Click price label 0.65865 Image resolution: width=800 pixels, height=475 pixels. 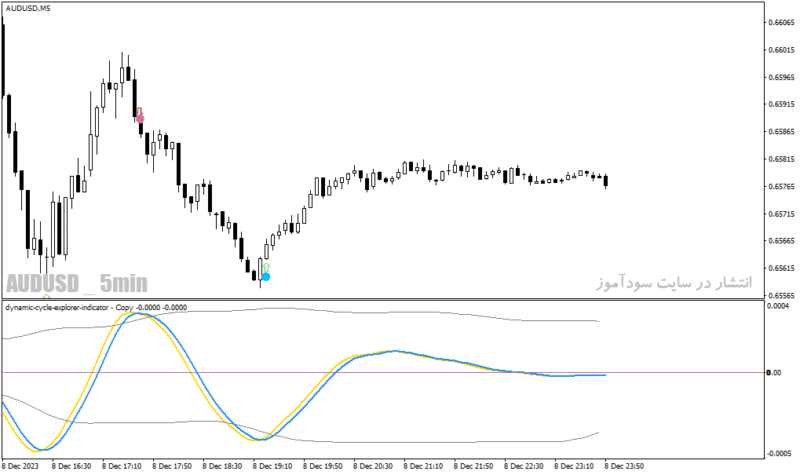point(781,132)
